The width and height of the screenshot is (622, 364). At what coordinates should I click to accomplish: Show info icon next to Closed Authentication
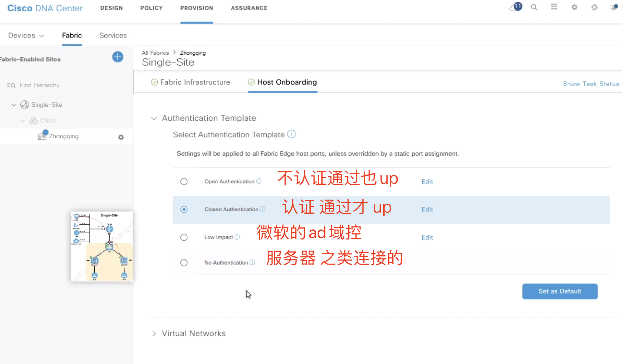tap(263, 209)
